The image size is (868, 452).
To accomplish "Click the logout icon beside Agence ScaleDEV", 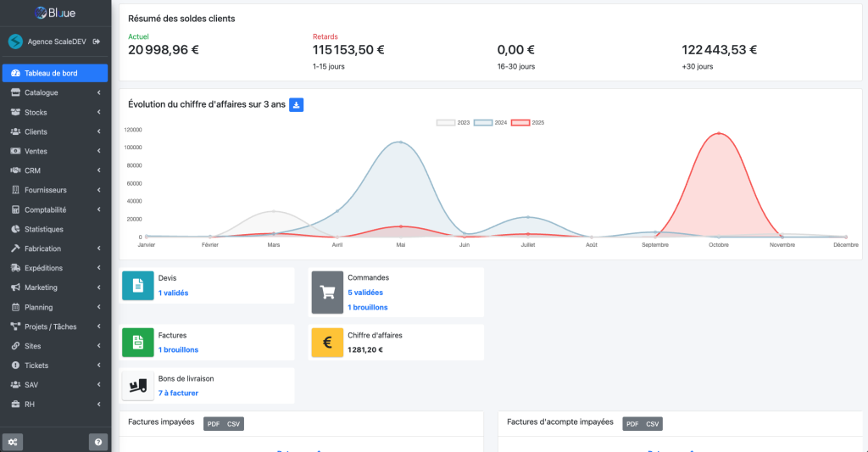I will coord(97,42).
